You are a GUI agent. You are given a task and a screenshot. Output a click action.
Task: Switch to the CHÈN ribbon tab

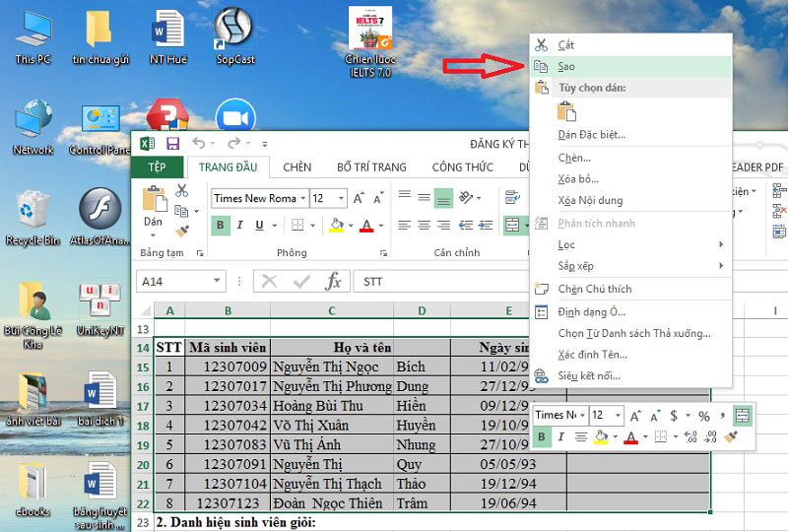pyautogui.click(x=296, y=167)
